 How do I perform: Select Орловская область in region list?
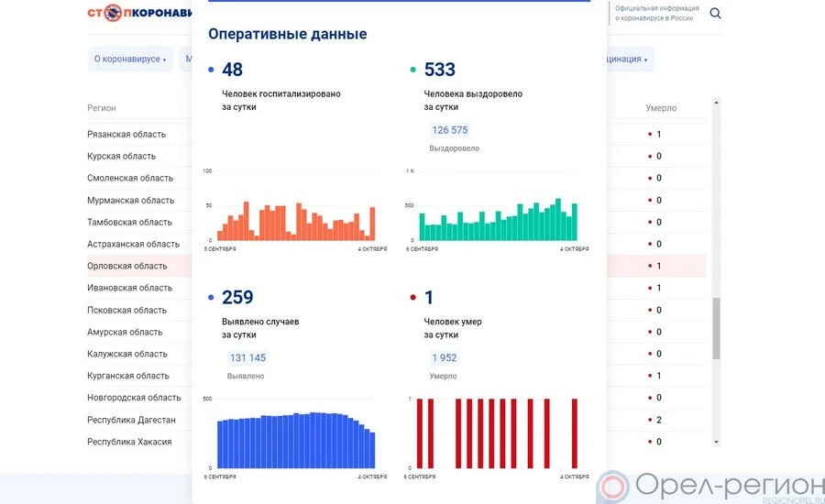click(x=127, y=266)
